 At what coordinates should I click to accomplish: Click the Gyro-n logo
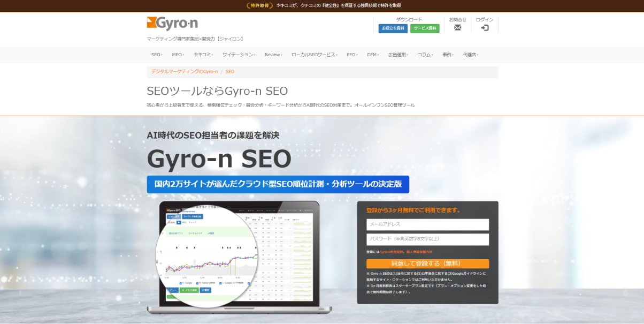click(x=172, y=23)
